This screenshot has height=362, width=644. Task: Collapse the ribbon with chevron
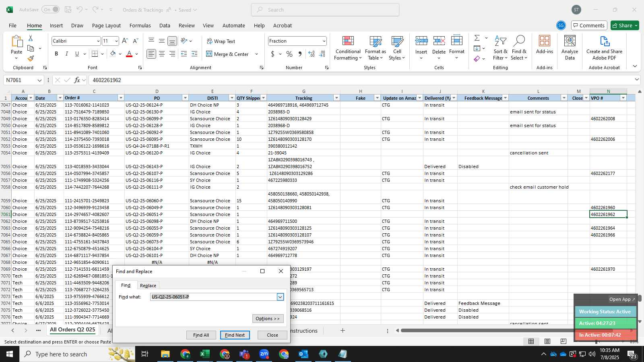coord(635,66)
